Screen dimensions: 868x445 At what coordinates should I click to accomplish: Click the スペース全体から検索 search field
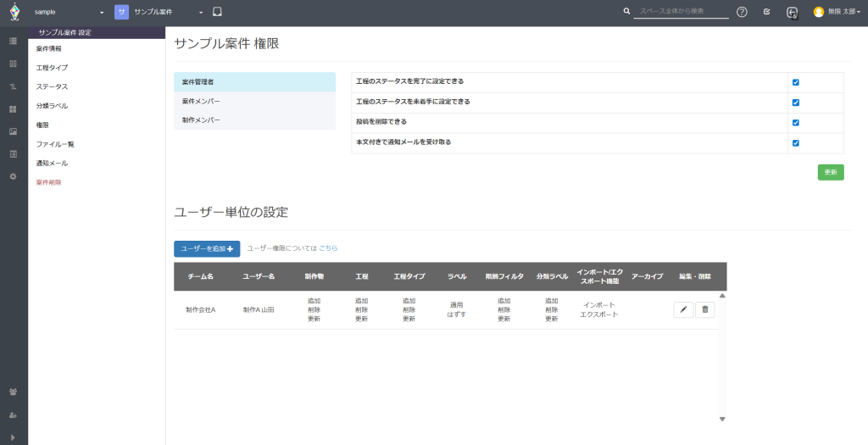pos(681,12)
